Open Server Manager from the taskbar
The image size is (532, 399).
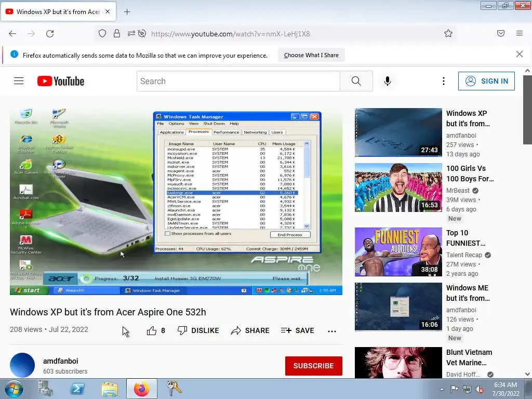coord(46,389)
